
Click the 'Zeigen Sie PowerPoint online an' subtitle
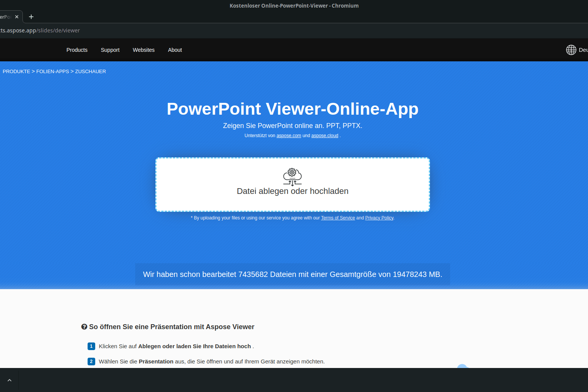click(292, 126)
